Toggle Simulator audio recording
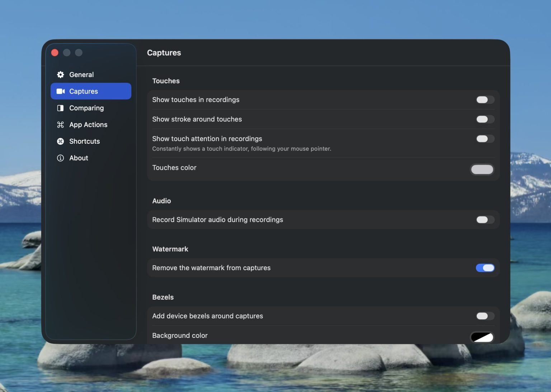The width and height of the screenshot is (551, 392). pos(485,220)
